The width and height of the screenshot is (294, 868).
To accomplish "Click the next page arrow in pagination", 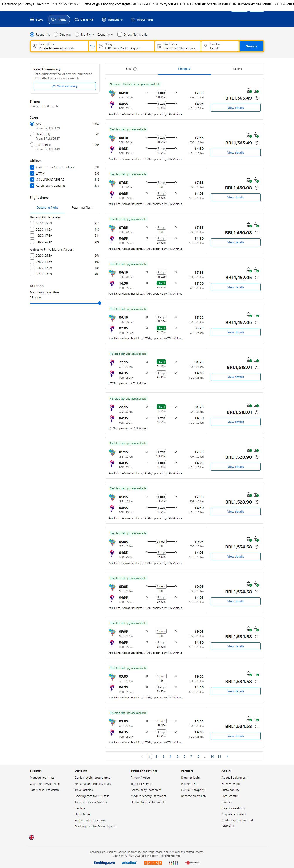I will [x=227, y=756].
